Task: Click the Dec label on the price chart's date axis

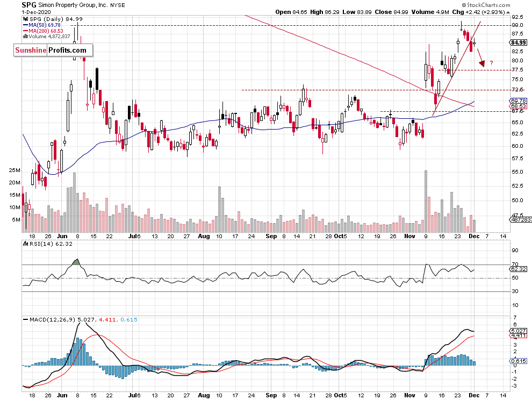Action: pos(474,236)
